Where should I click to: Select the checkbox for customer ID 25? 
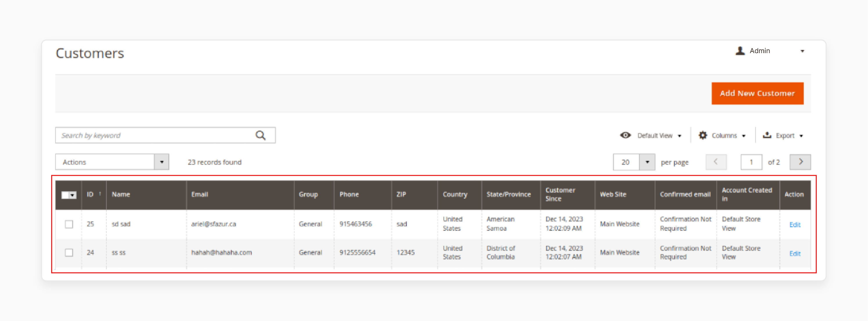[69, 224]
